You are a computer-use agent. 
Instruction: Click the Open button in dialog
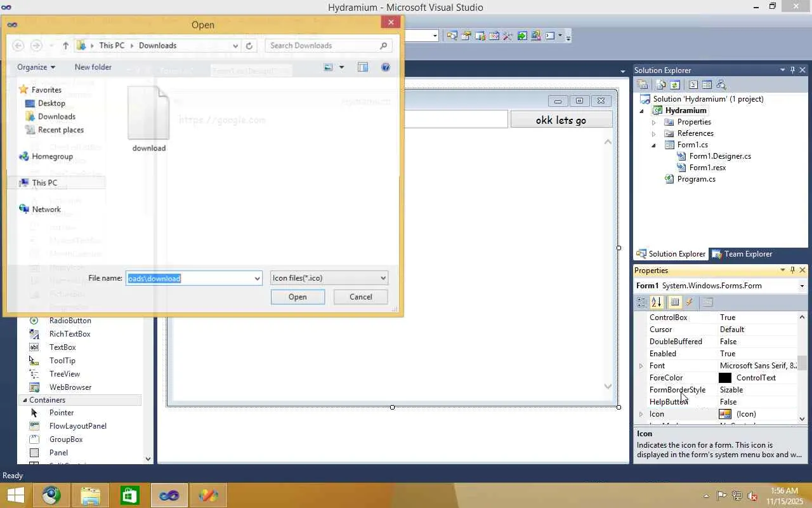[x=298, y=297]
